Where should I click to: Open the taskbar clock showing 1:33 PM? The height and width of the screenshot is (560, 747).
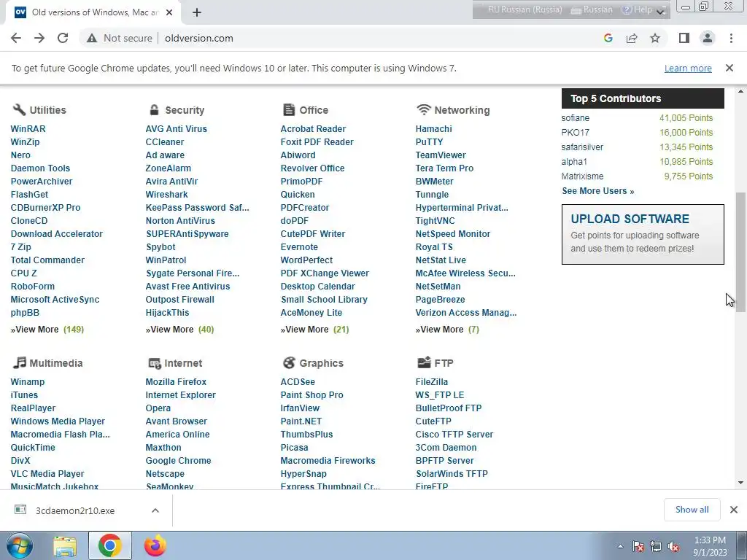710,546
